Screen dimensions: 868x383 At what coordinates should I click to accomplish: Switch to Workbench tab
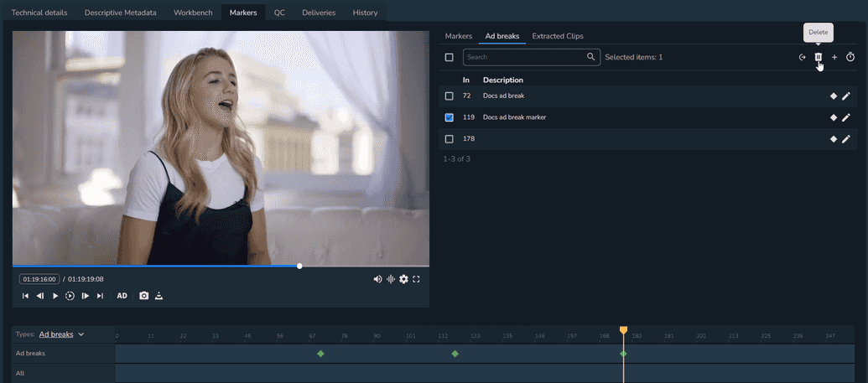[x=193, y=13]
